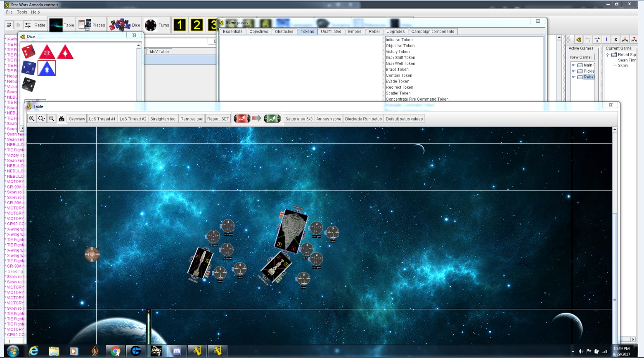Roll the black die in Dice window

click(28, 84)
